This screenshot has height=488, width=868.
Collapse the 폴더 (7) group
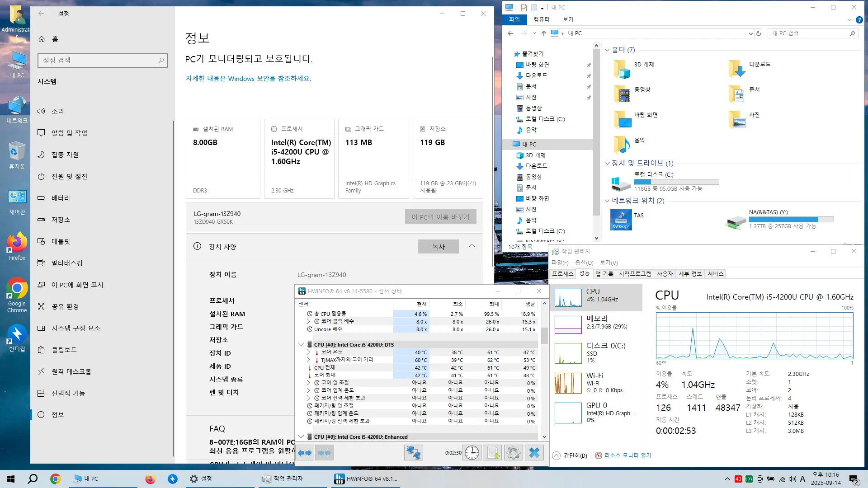pos(608,50)
